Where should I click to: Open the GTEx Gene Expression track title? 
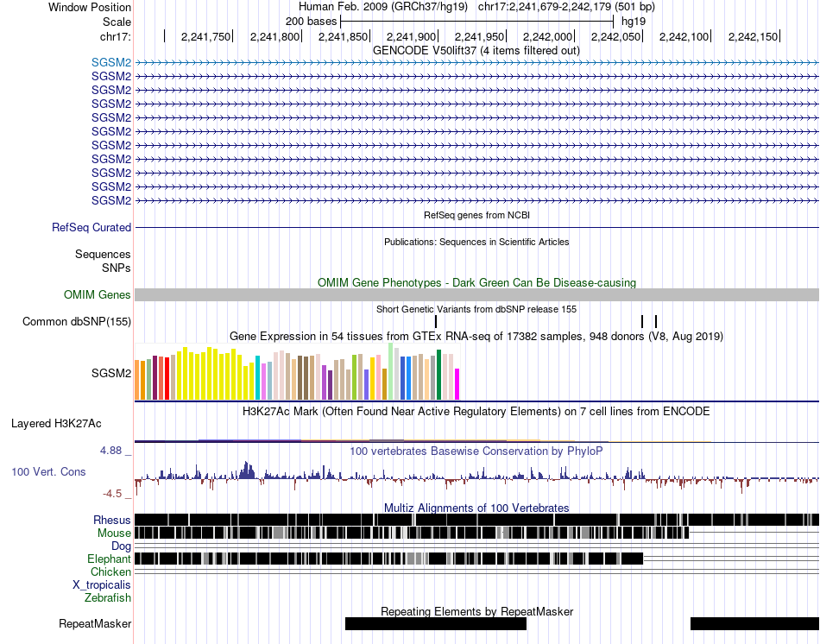coord(476,336)
